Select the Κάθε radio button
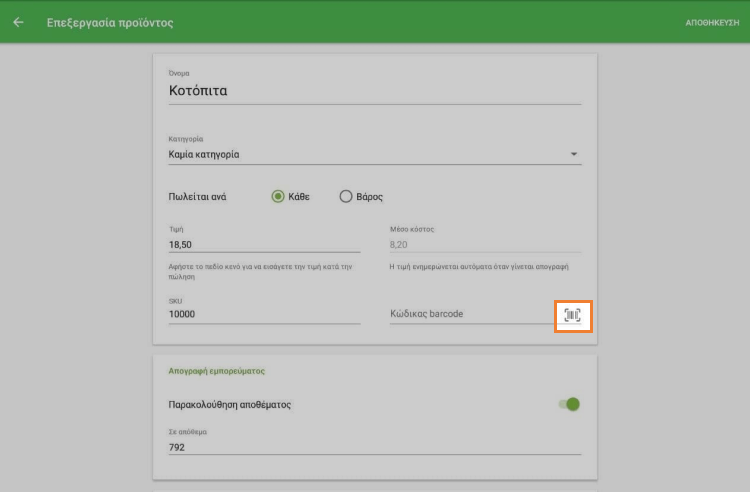This screenshot has height=492, width=750. click(x=279, y=197)
